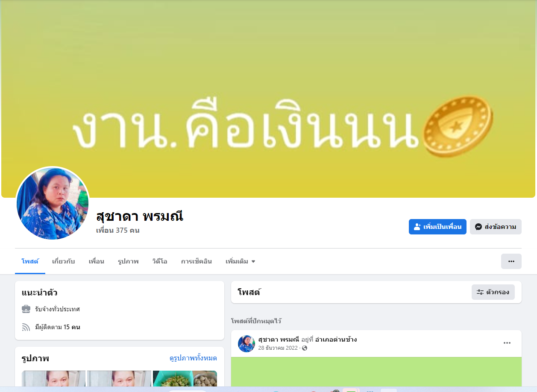This screenshot has height=392, width=537.
Task: Expand the เพิ่มเติม dropdown arrow
Action: [253, 261]
